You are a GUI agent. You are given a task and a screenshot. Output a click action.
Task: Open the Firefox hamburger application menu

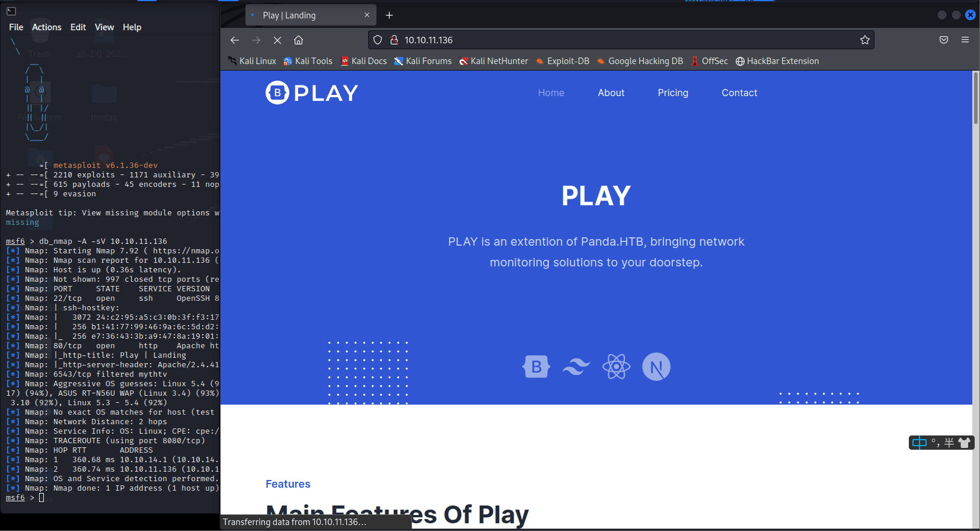[965, 40]
